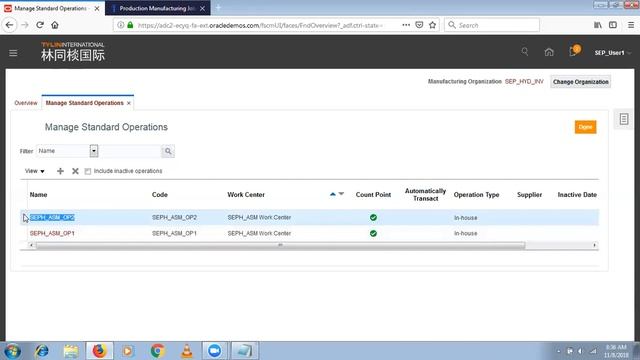Open the Windows Start menu

coord(12,351)
